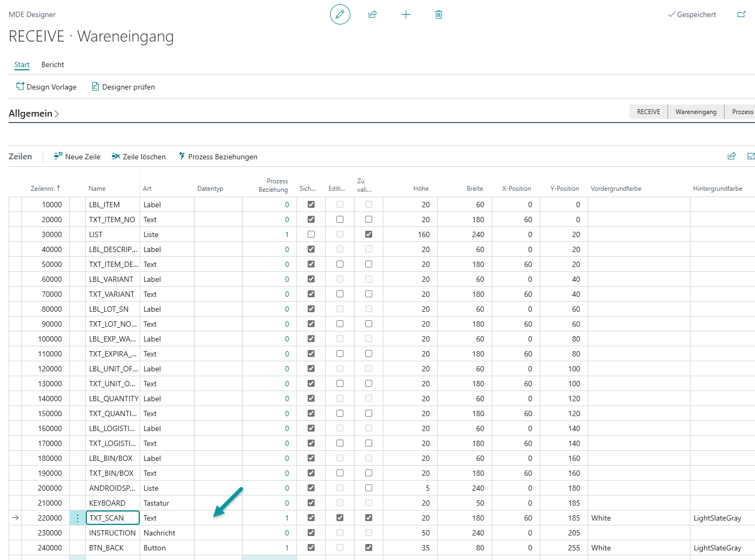Create new record with plus icon
755x560 pixels.
(406, 14)
